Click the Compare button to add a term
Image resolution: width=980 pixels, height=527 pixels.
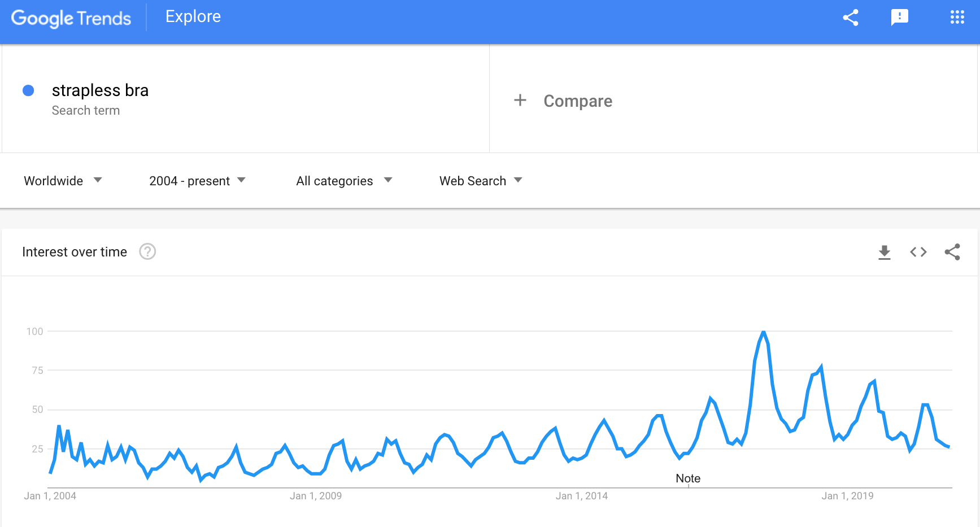click(578, 101)
